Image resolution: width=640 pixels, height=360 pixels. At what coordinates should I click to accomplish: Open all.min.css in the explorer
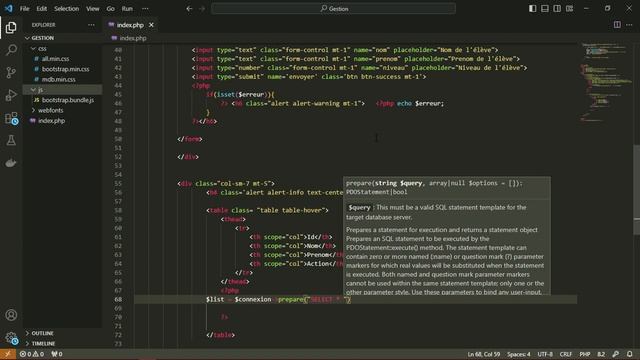[56, 59]
